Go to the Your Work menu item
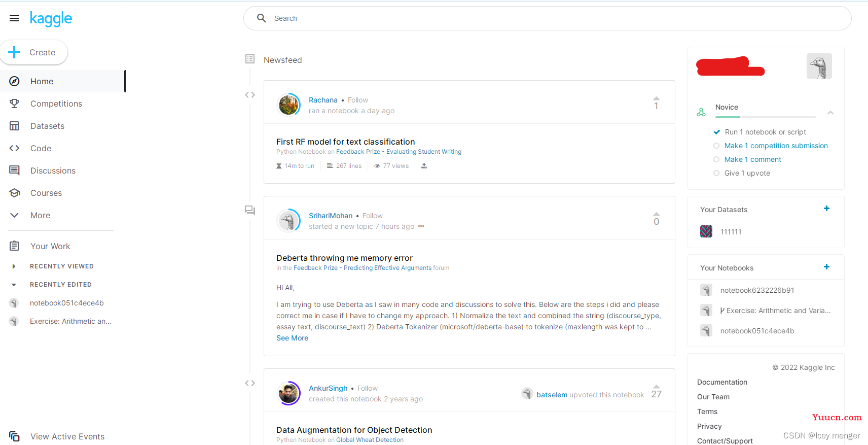Viewport: 868px width, 445px height. [x=62, y=246]
